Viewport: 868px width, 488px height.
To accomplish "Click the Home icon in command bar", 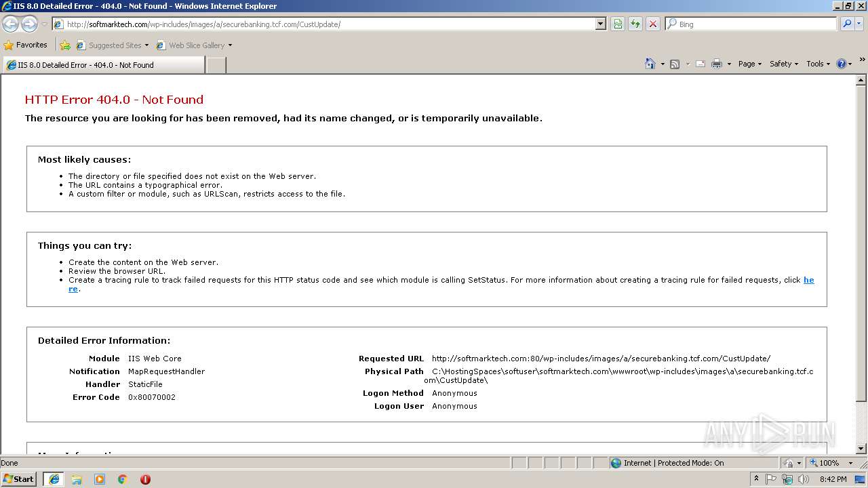I will [650, 64].
